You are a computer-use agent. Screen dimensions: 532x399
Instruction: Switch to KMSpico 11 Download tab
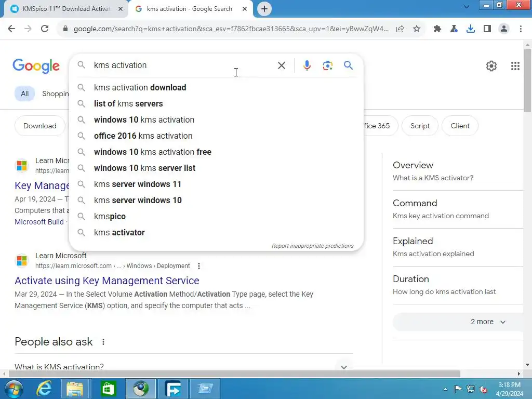click(66, 9)
